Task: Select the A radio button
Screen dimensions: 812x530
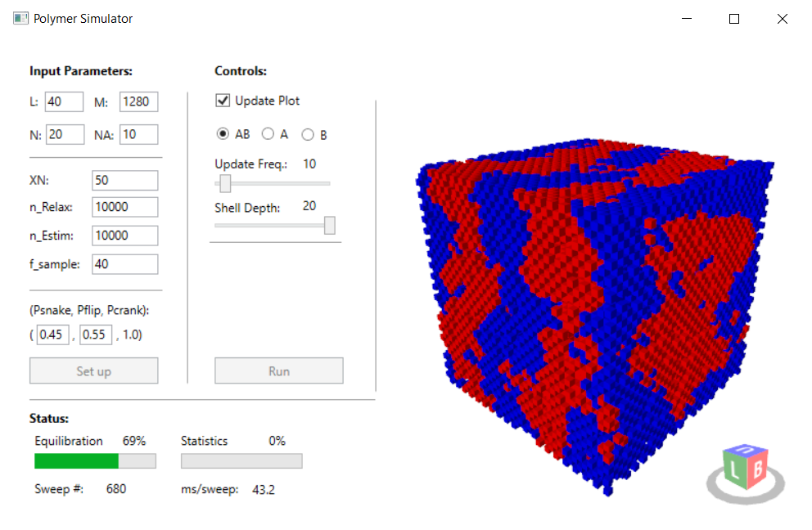Action: (x=268, y=134)
